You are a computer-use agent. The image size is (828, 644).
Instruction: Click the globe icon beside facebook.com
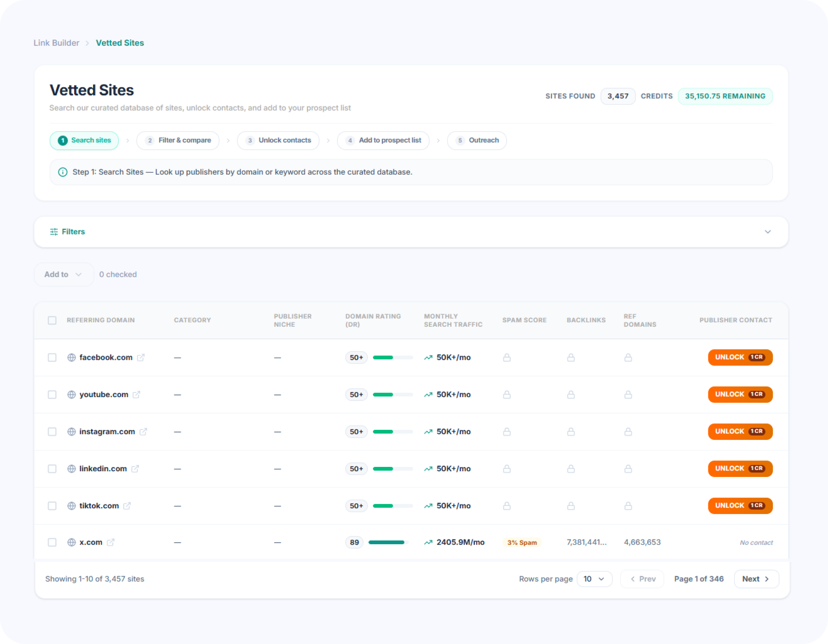coord(71,357)
